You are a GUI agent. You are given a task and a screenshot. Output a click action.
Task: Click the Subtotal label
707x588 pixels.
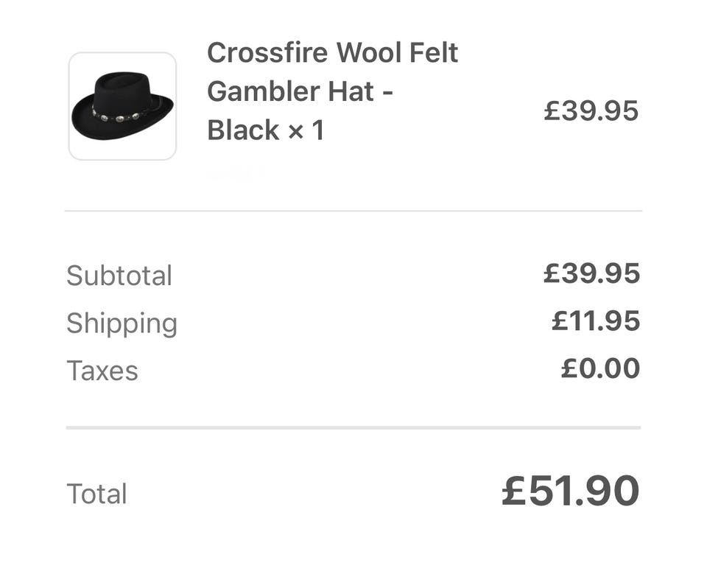pos(119,276)
